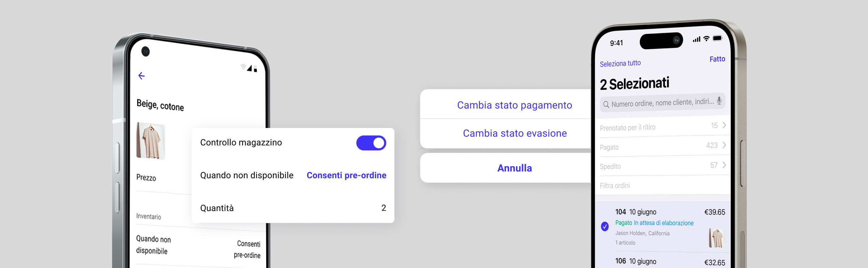This screenshot has width=868, height=268.
Task: Expand the Pagato orders chevron
Action: coord(724,145)
